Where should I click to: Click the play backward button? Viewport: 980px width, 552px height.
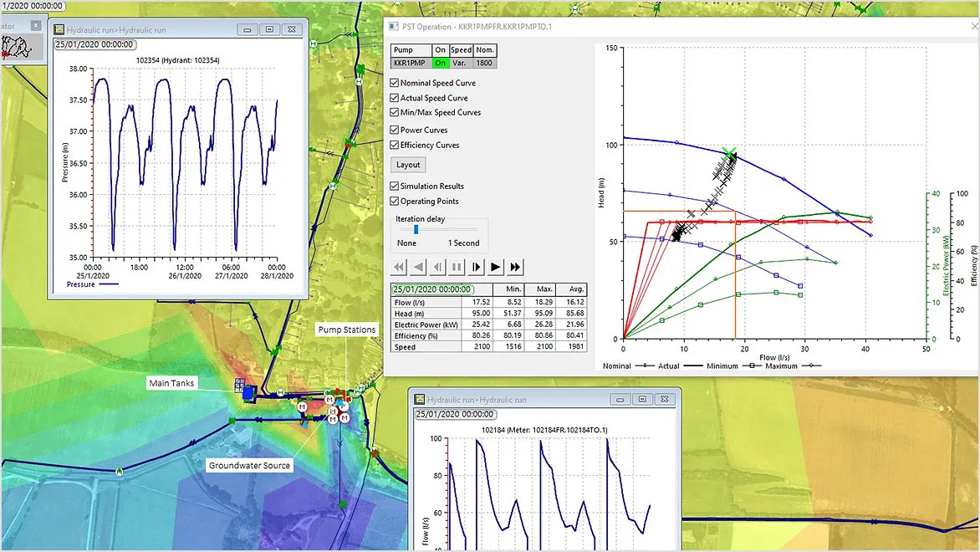pyautogui.click(x=418, y=267)
